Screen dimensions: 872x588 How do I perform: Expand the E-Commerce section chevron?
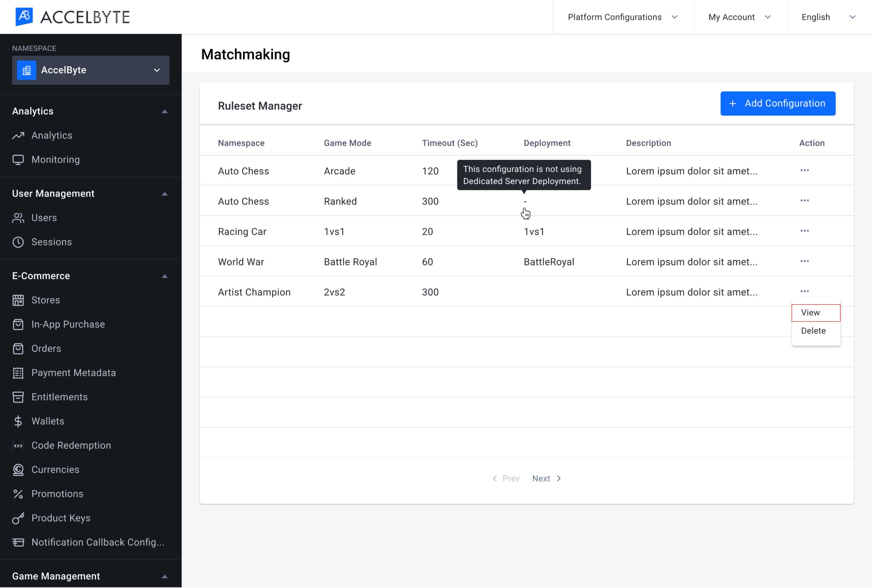pyautogui.click(x=165, y=276)
